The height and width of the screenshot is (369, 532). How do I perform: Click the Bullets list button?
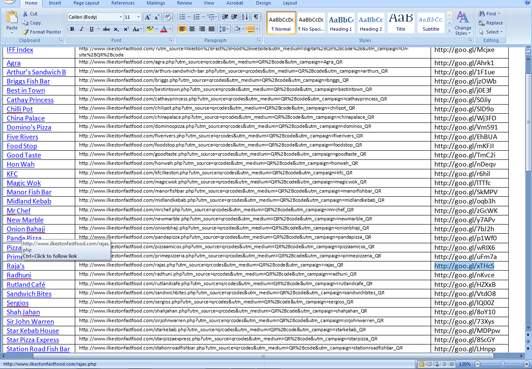coord(182,17)
